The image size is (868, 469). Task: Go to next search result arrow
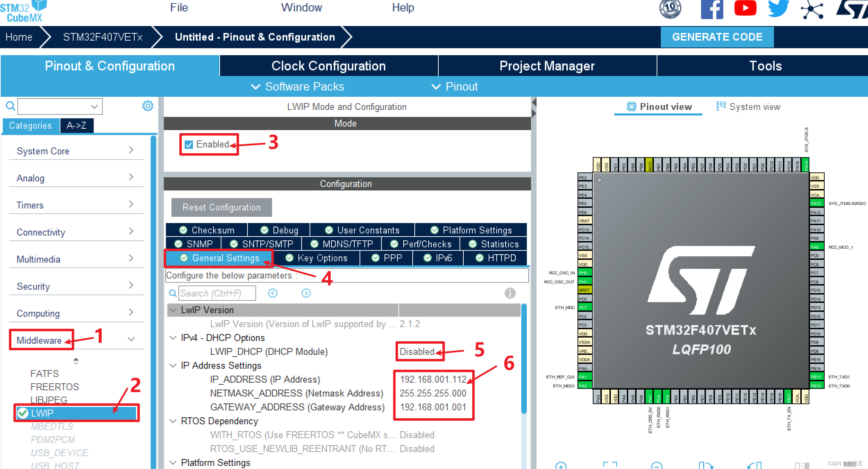306,293
